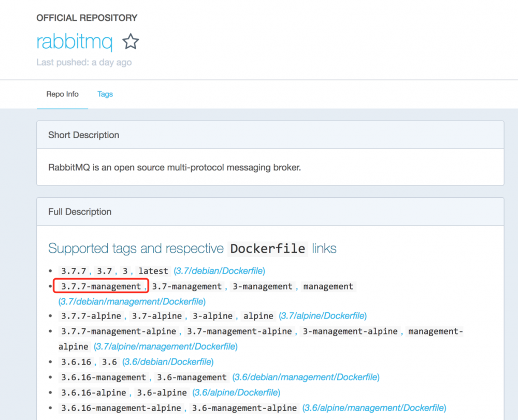Select the Repo Info tab
The image size is (518, 420).
tap(63, 94)
